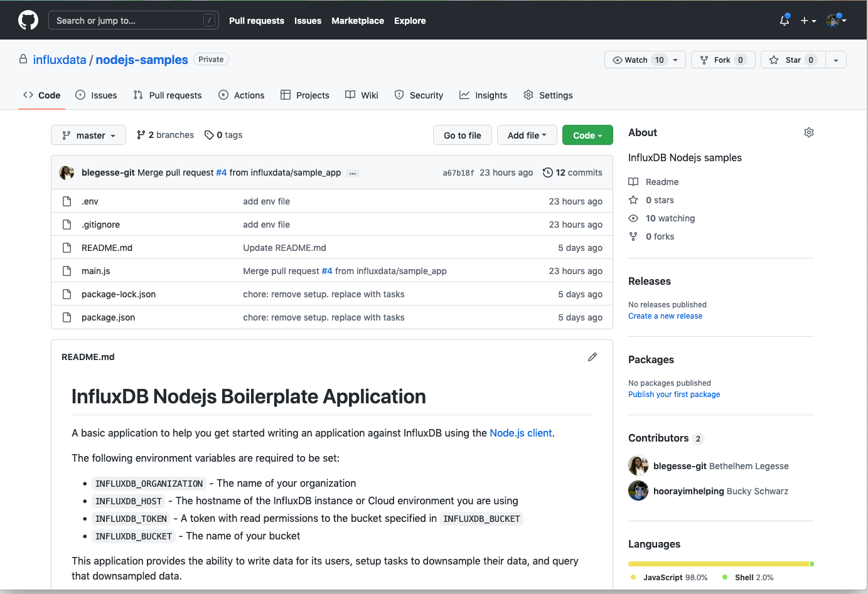View the 2 branches link
868x594 pixels.
click(x=166, y=135)
